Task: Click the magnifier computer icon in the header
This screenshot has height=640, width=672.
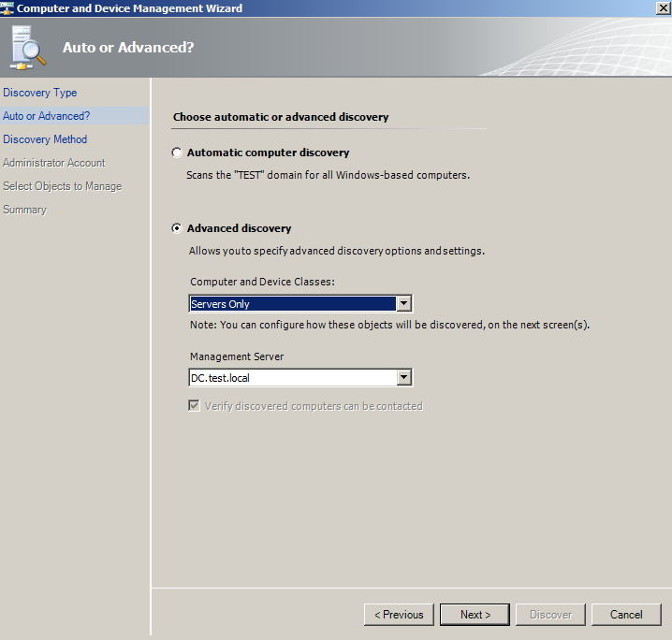Action: pos(28,47)
